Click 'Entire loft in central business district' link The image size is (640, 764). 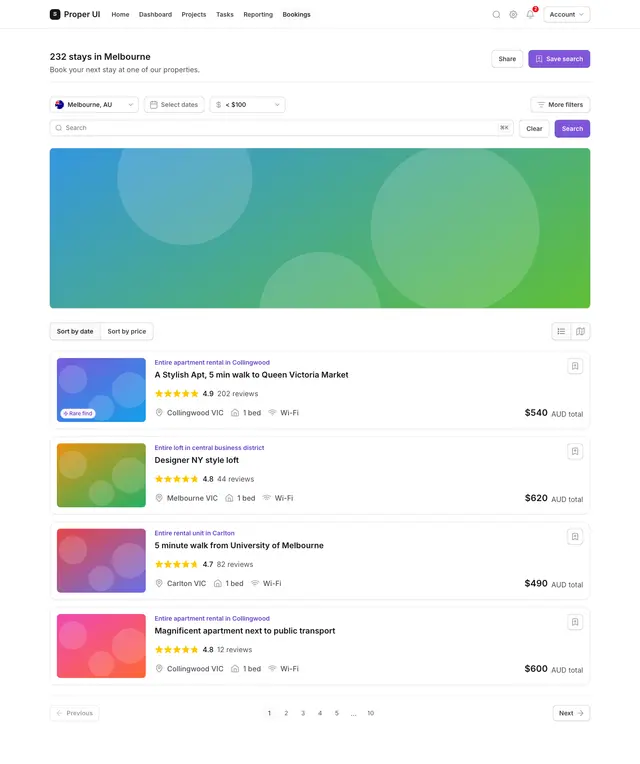pyautogui.click(x=209, y=447)
